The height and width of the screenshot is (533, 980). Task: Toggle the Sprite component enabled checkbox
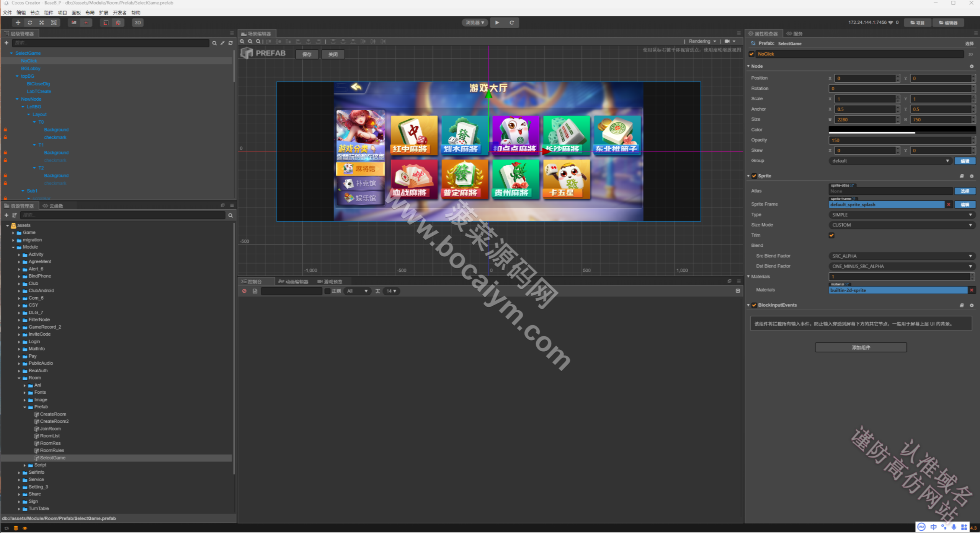[x=754, y=176]
